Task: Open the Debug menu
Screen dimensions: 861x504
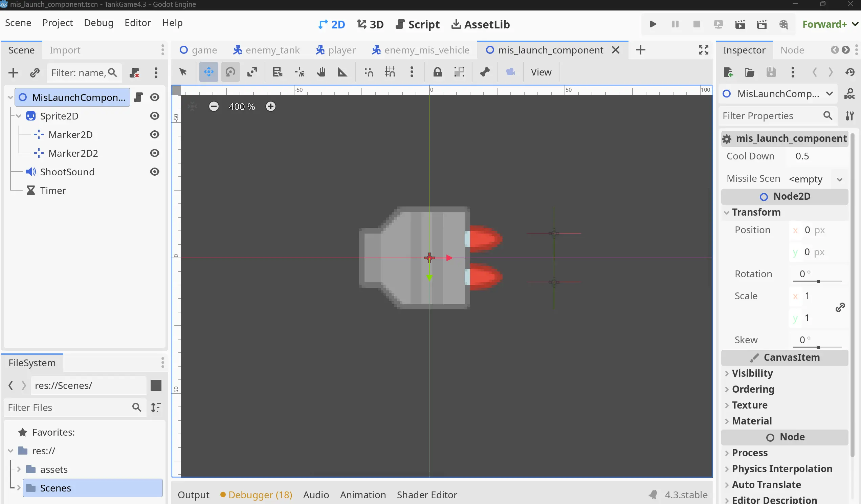Action: point(98,23)
